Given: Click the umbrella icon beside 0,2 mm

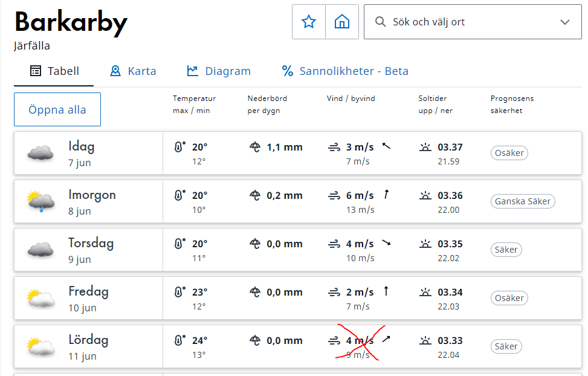Looking at the screenshot, I should click(x=255, y=195).
